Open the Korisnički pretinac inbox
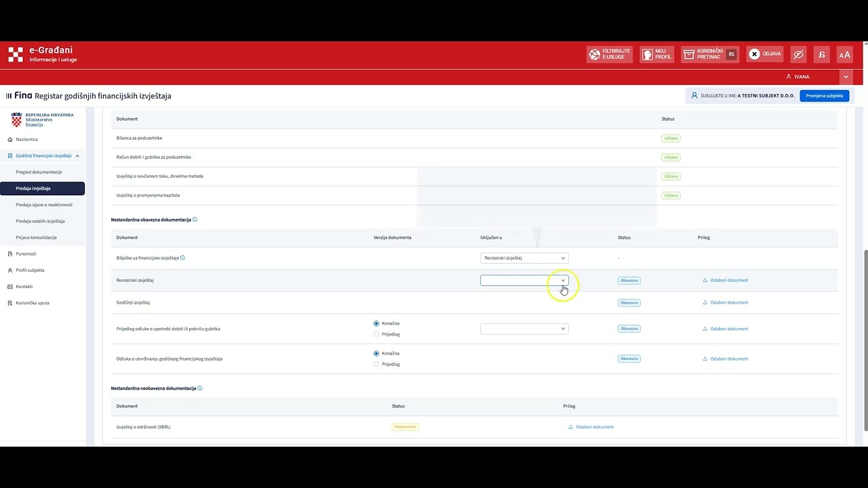The image size is (868, 488). (710, 54)
